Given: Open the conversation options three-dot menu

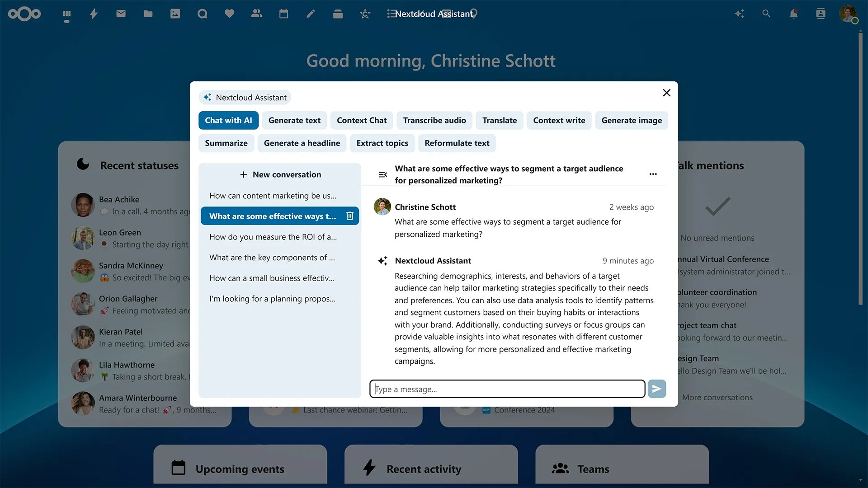Looking at the screenshot, I should pyautogui.click(x=653, y=174).
